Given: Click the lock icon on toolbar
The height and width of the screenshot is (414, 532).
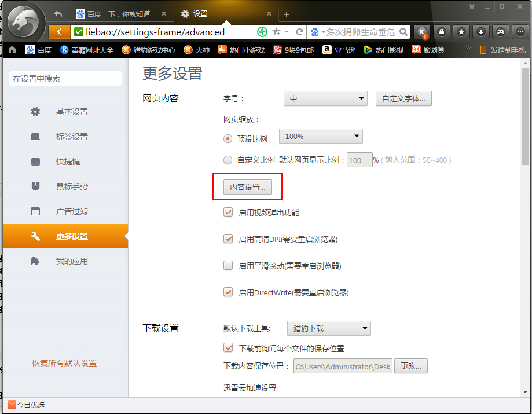Looking at the screenshot, I should click(x=441, y=32).
